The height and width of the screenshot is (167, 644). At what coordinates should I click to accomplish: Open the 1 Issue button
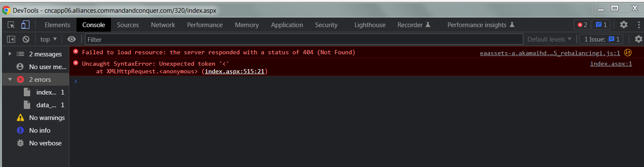click(x=601, y=39)
